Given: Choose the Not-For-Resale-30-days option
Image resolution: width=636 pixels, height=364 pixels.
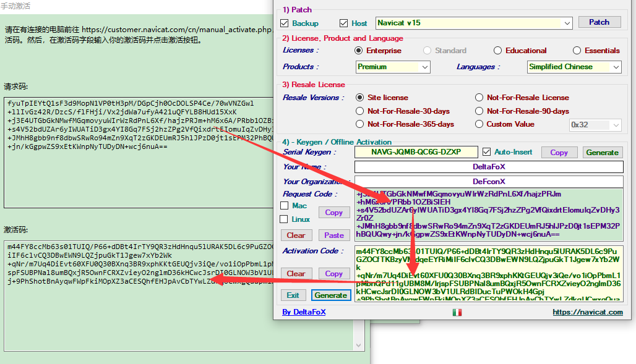Looking at the screenshot, I should click(359, 111).
